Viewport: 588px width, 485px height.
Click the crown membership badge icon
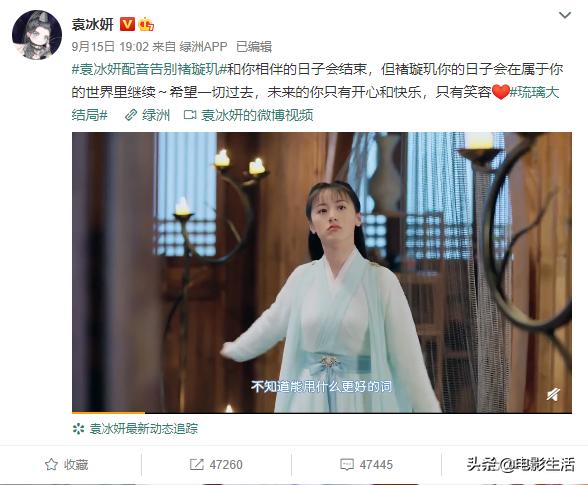pos(146,24)
